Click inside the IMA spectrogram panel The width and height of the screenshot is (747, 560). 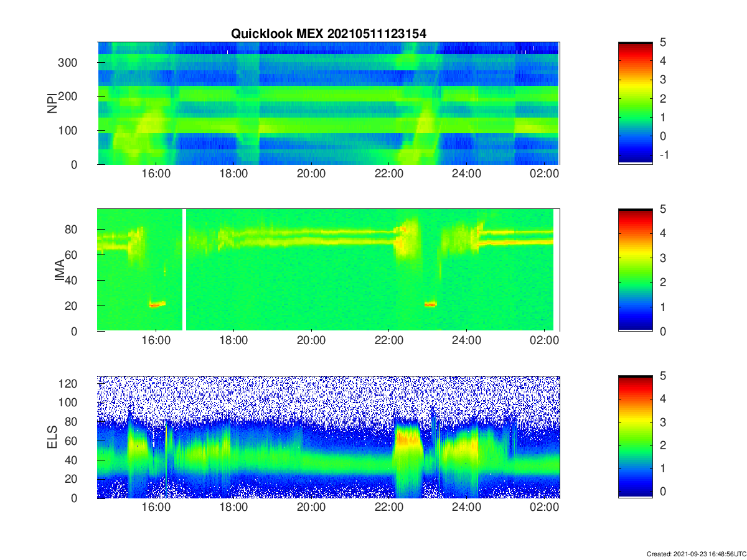point(329,270)
